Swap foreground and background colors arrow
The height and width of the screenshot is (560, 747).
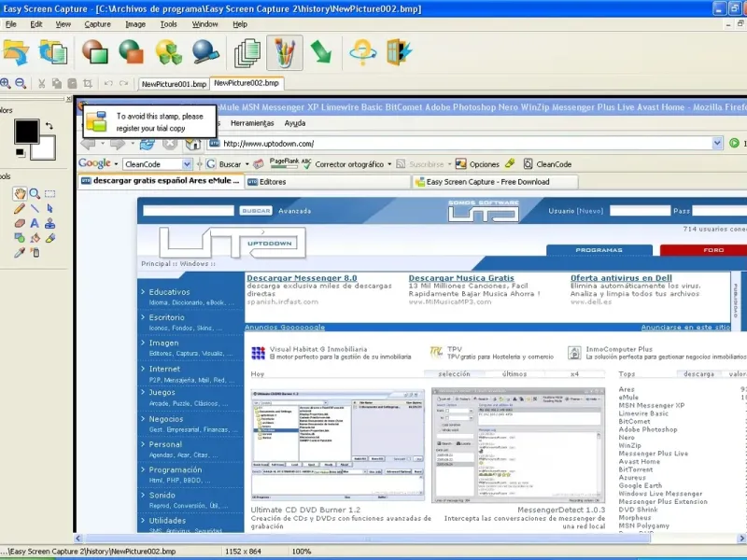pos(49,126)
